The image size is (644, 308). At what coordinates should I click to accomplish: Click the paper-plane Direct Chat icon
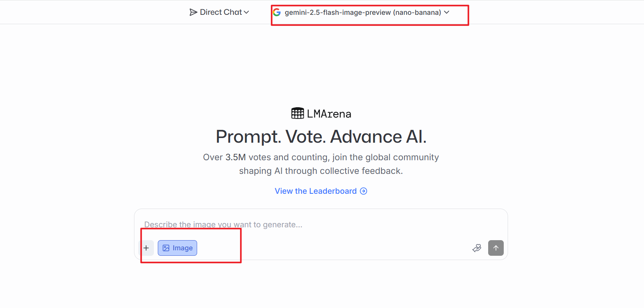pos(193,12)
